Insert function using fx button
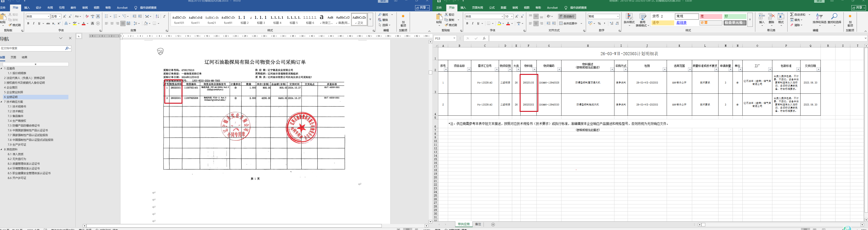Viewport: 868px width, 230px height. coord(484,39)
